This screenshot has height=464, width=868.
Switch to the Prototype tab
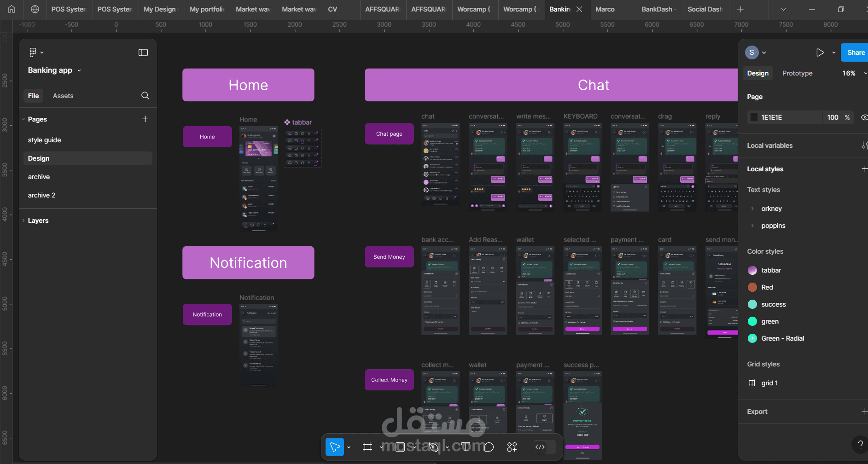(797, 73)
